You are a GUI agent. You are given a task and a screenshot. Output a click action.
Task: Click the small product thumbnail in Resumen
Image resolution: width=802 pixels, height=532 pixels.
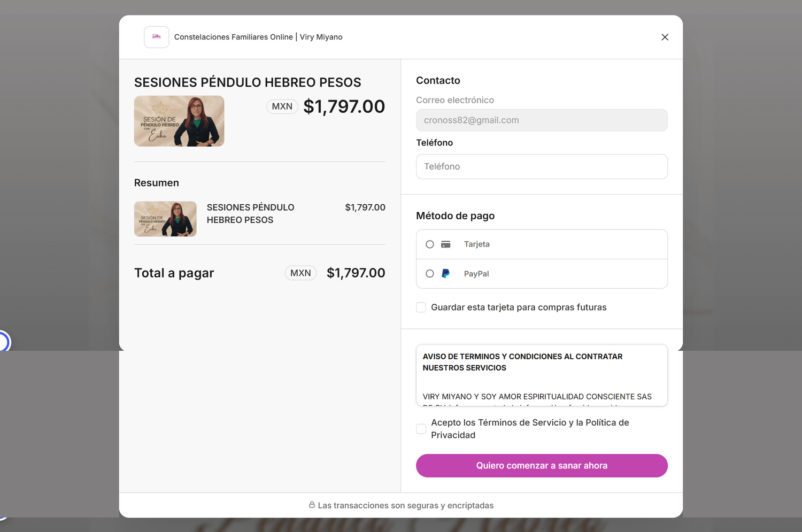click(165, 219)
